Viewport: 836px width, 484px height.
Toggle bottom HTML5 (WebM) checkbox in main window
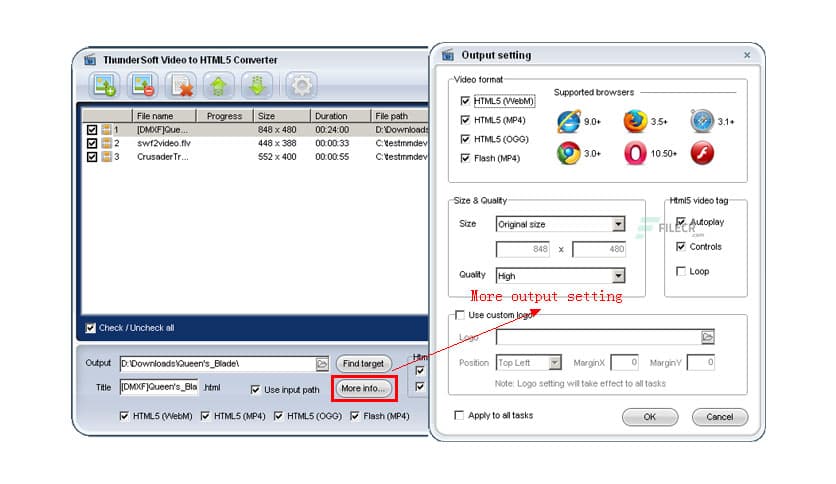click(124, 416)
